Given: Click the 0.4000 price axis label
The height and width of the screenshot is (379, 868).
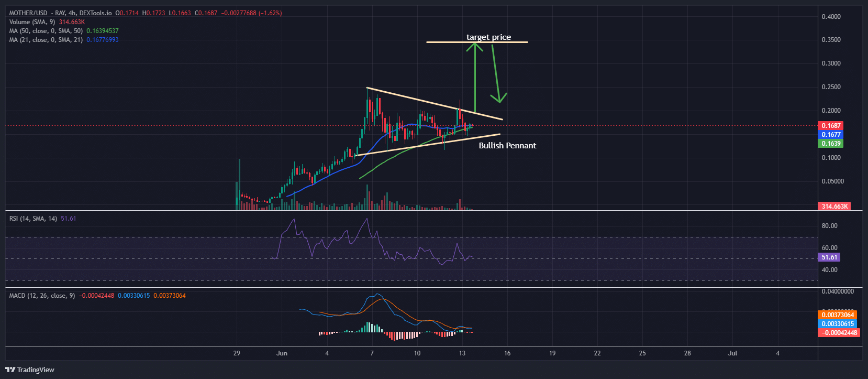Looking at the screenshot, I should pos(831,17).
